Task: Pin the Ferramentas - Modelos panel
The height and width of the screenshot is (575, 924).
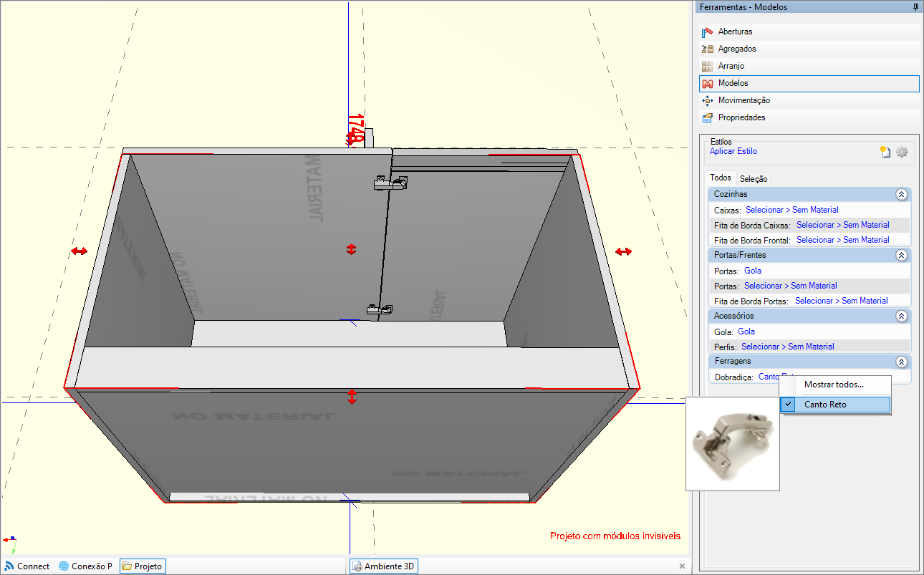Action: coord(915,7)
